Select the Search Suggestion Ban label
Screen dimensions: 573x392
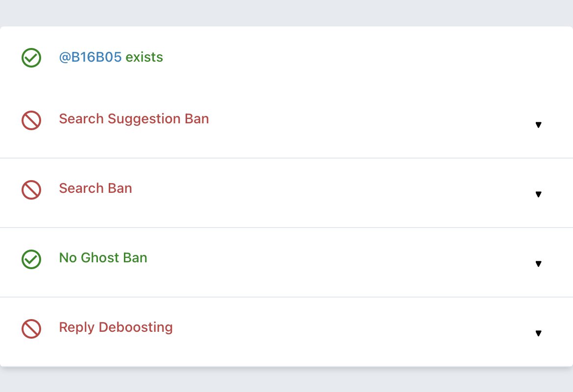click(134, 119)
